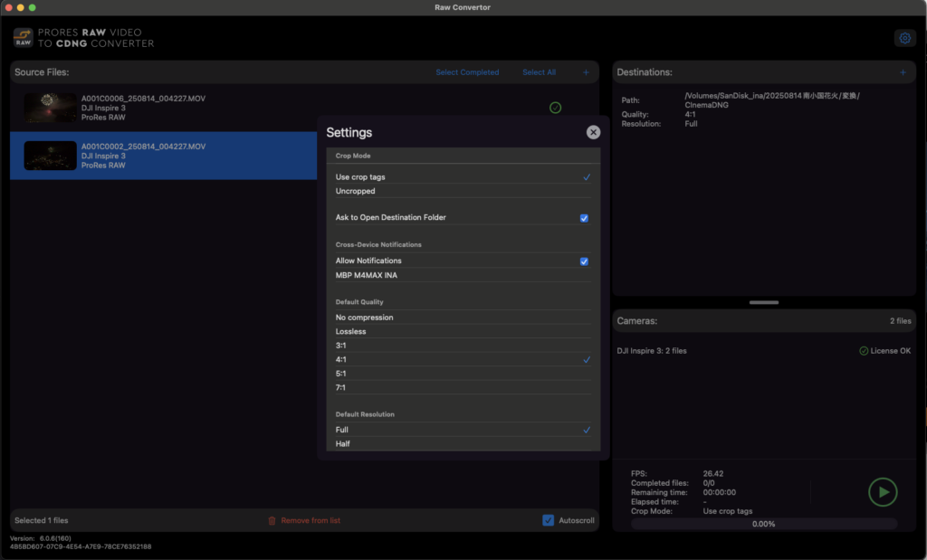The width and height of the screenshot is (927, 560).
Task: Click the Cameras header label
Action: pyautogui.click(x=636, y=321)
